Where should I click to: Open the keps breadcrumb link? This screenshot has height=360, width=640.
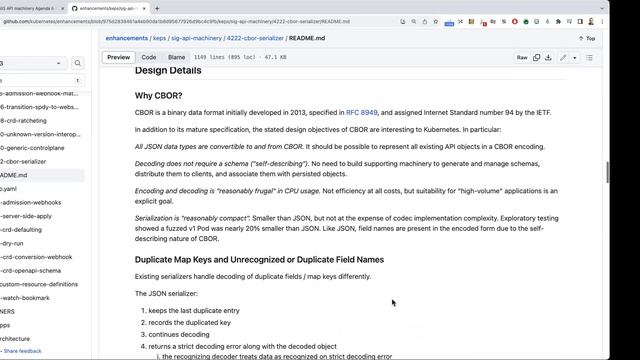coord(160,38)
